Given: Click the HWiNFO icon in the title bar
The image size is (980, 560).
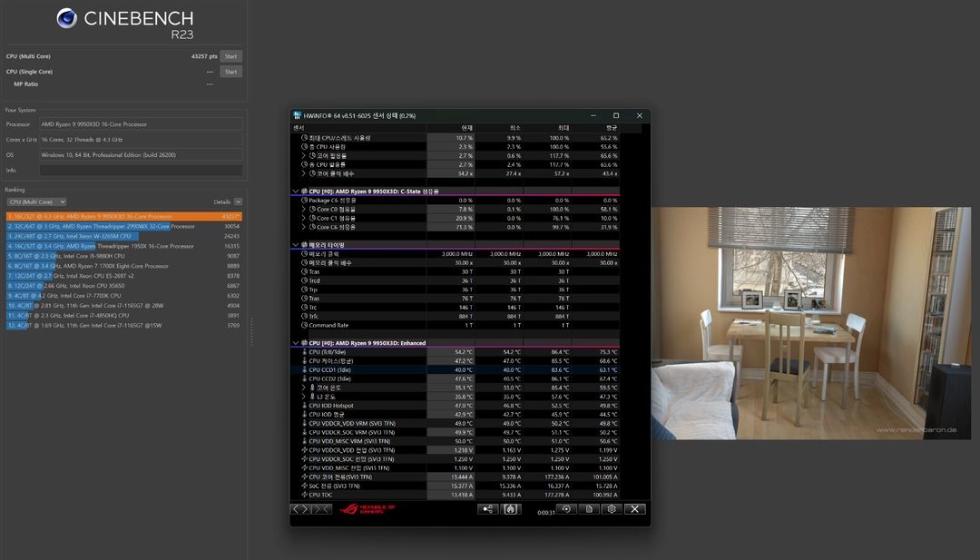Looking at the screenshot, I should click(x=297, y=115).
